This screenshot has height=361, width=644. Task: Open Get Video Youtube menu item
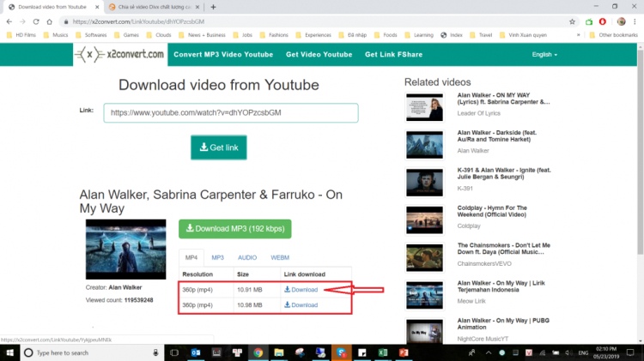(319, 55)
